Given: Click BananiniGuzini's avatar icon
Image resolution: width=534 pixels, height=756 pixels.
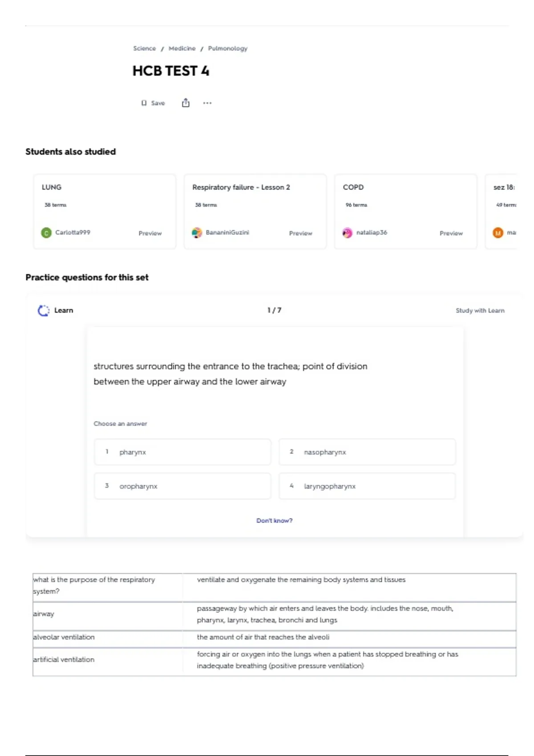Looking at the screenshot, I should tap(197, 233).
